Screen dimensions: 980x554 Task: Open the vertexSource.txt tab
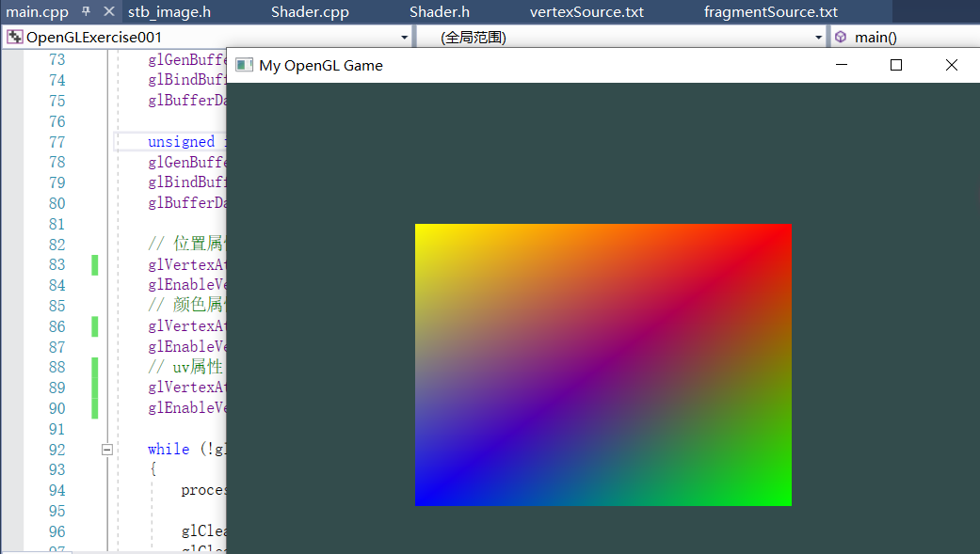coord(586,12)
